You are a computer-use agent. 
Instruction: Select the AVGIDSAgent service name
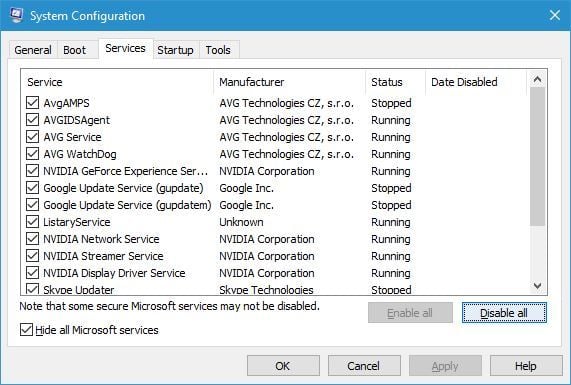[x=76, y=120]
